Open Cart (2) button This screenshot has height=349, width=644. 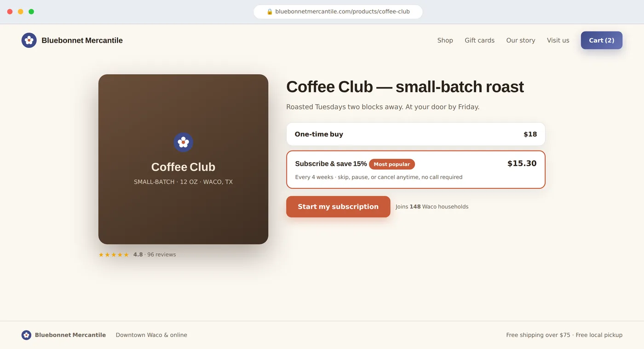coord(602,40)
